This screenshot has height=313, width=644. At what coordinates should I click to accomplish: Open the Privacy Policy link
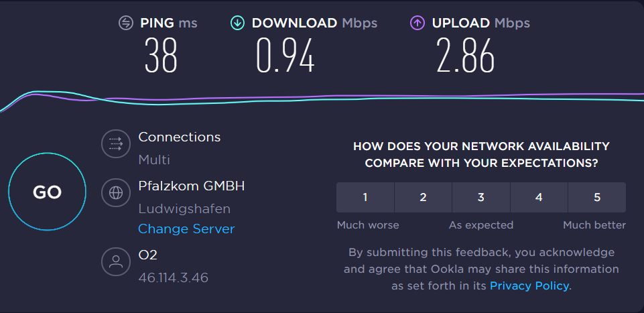coord(529,286)
